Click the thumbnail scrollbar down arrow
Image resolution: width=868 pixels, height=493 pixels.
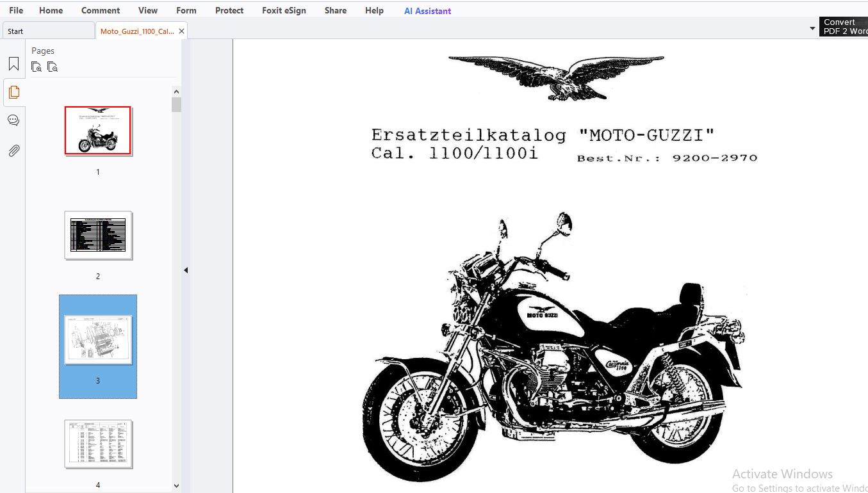click(x=177, y=486)
